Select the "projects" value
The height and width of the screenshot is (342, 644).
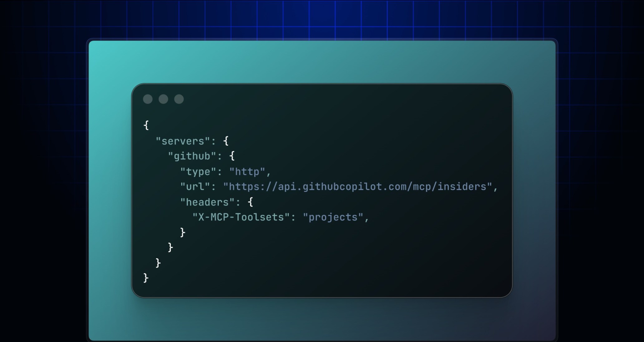pyautogui.click(x=333, y=217)
